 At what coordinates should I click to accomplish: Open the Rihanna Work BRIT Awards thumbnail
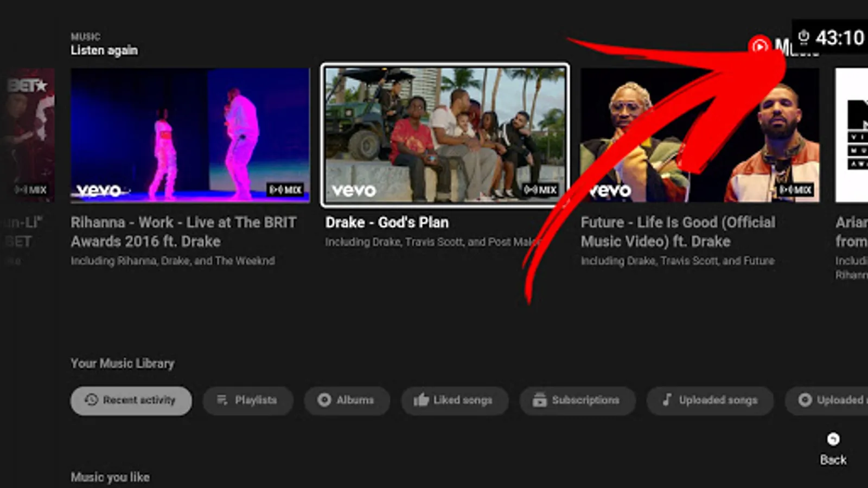click(190, 135)
